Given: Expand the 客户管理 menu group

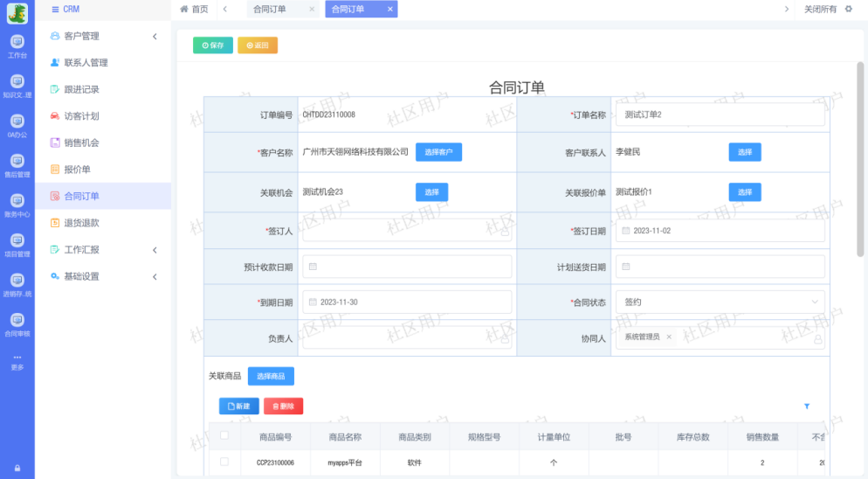Looking at the screenshot, I should [154, 36].
